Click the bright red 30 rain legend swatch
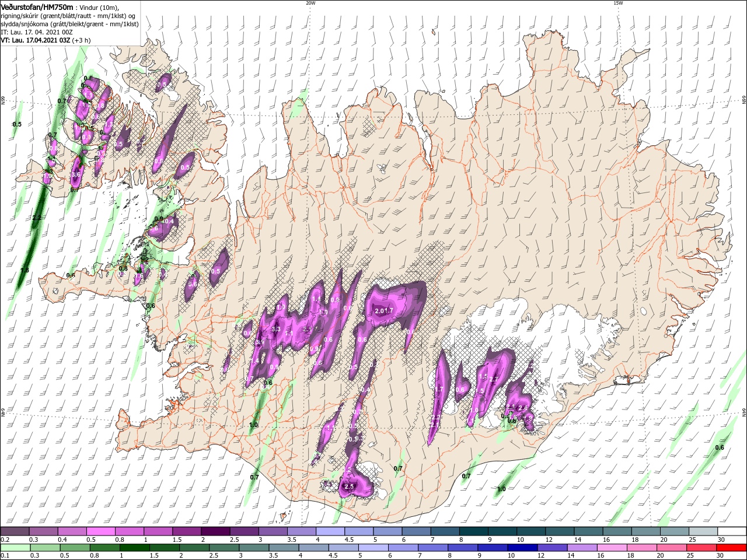The width and height of the screenshot is (747, 560). 732,548
